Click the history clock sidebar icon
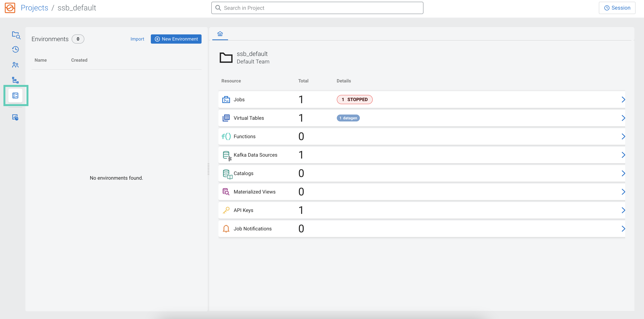Image resolution: width=644 pixels, height=319 pixels. [16, 49]
